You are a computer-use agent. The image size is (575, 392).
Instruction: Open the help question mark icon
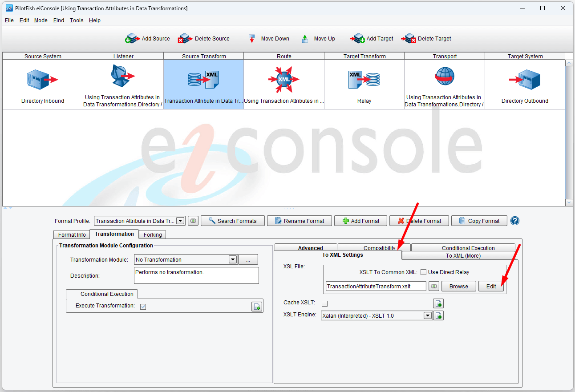point(515,221)
